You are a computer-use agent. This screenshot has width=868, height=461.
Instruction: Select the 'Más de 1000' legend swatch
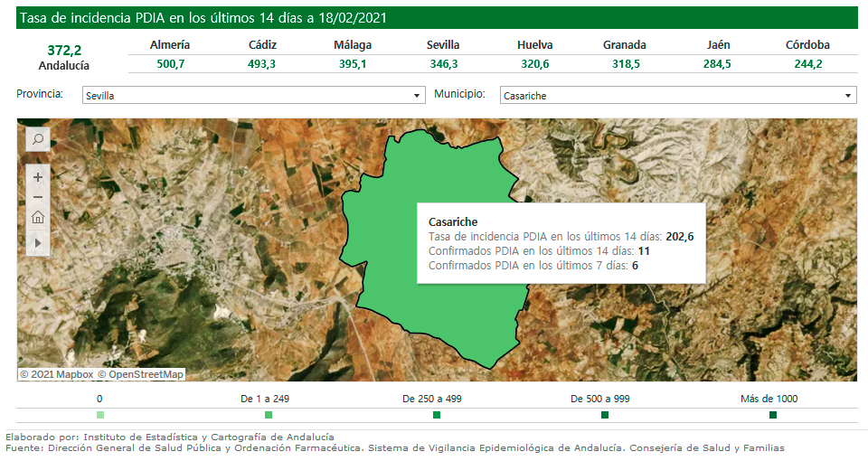pos(773,415)
